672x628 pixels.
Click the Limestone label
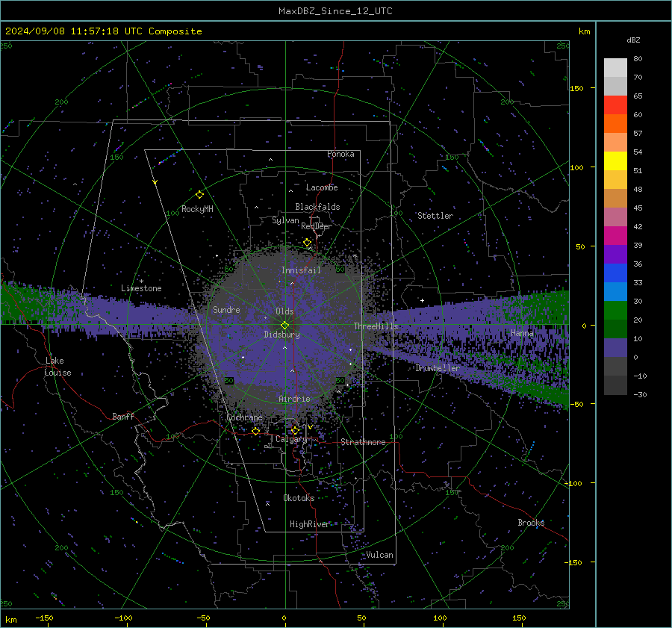[141, 288]
